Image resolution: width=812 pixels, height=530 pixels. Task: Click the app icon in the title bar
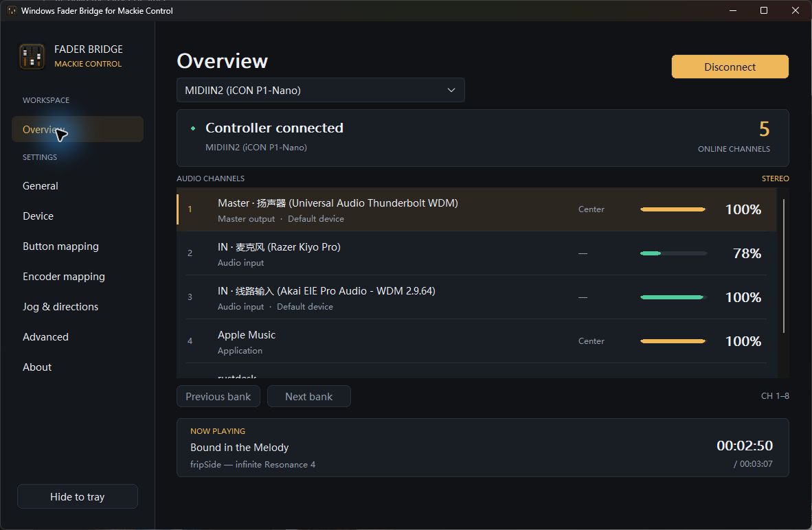(x=12, y=10)
